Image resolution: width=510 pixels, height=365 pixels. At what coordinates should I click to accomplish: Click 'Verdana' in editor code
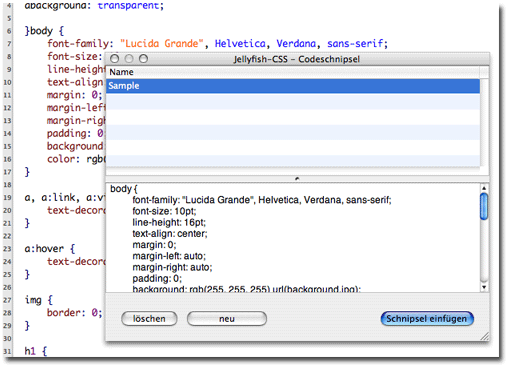click(x=296, y=44)
